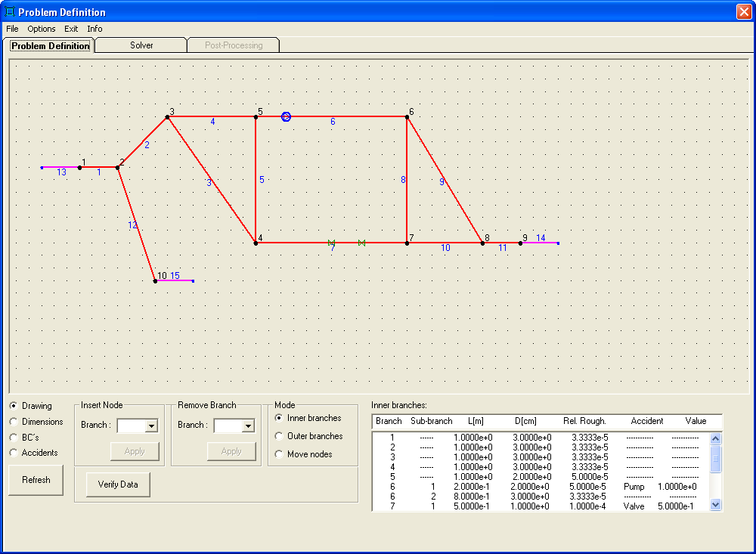
Task: Open the Options menu
Action: (x=42, y=29)
